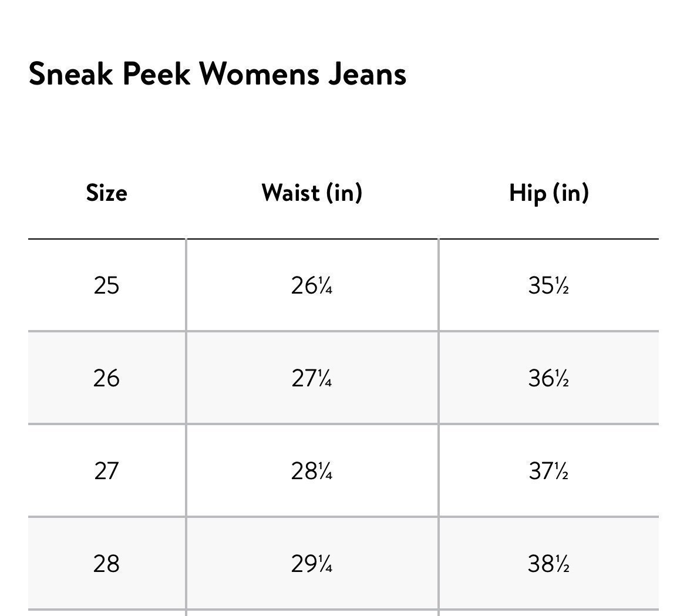The image size is (687, 616).
Task: Select waist value 29¼
Action: (x=312, y=564)
